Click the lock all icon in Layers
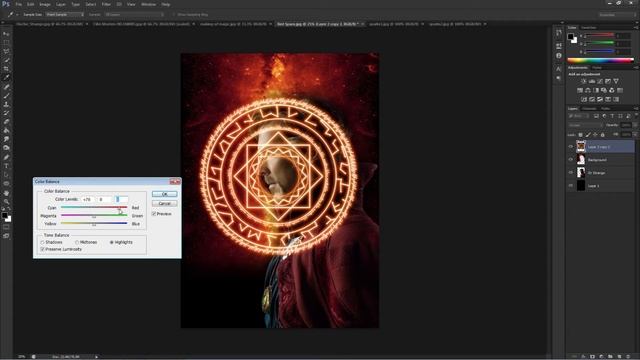This screenshot has height=360, width=640. point(602,135)
